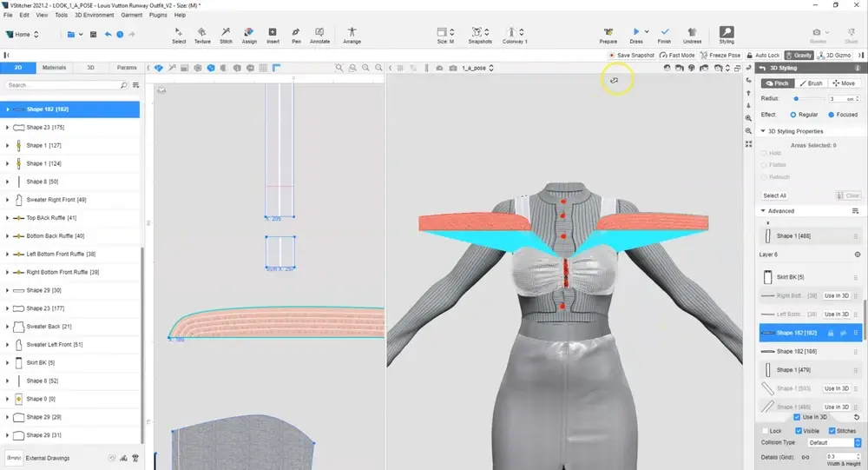Expand the Sweater Right Front shape
The image size is (868, 470).
point(8,200)
